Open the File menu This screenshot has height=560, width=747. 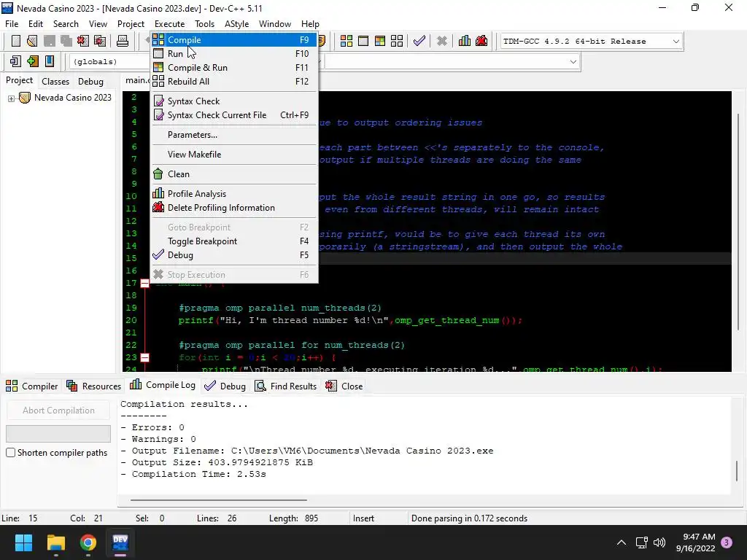click(x=12, y=24)
